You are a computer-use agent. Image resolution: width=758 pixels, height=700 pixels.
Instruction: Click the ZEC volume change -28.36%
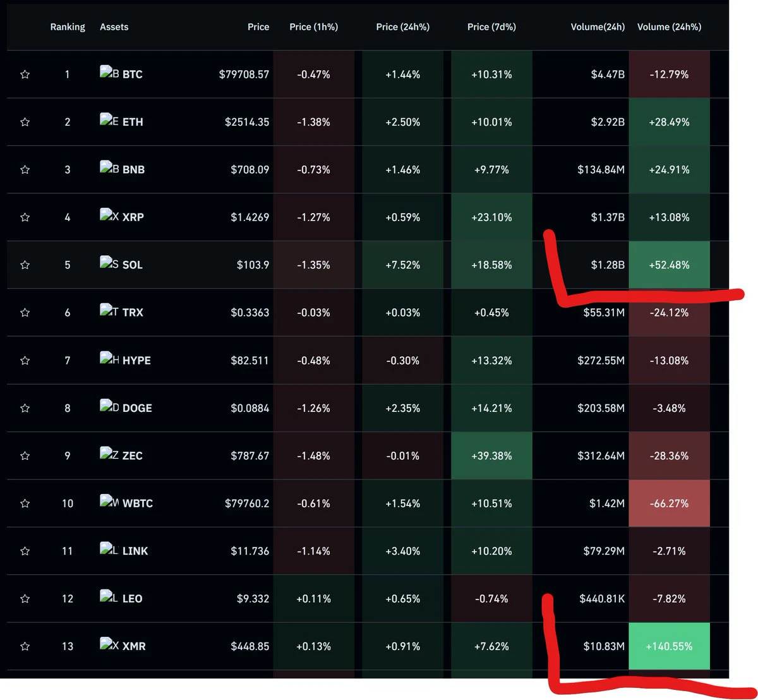(669, 456)
